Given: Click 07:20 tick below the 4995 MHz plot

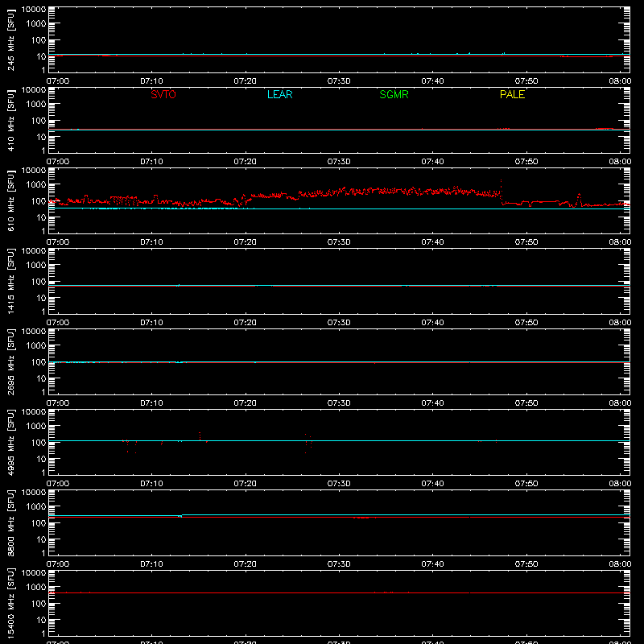Looking at the screenshot, I should click(x=246, y=484).
